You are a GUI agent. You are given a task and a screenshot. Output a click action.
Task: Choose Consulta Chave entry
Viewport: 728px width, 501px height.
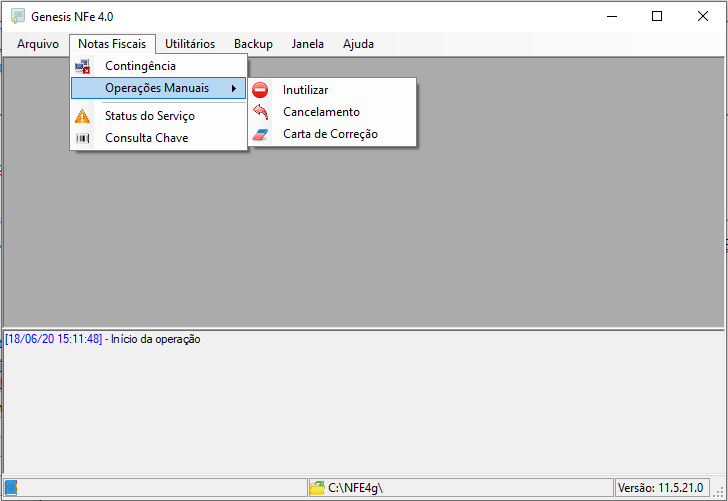(x=158, y=138)
